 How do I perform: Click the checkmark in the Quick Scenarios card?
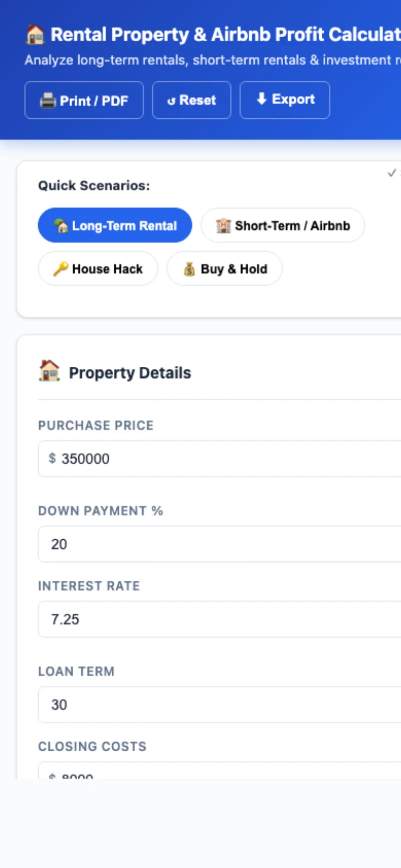click(392, 173)
